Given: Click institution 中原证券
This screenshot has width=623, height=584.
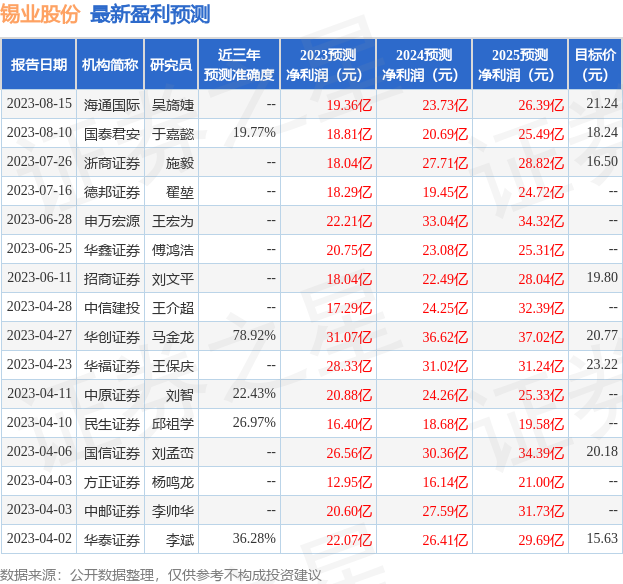Looking at the screenshot, I should (x=112, y=395).
